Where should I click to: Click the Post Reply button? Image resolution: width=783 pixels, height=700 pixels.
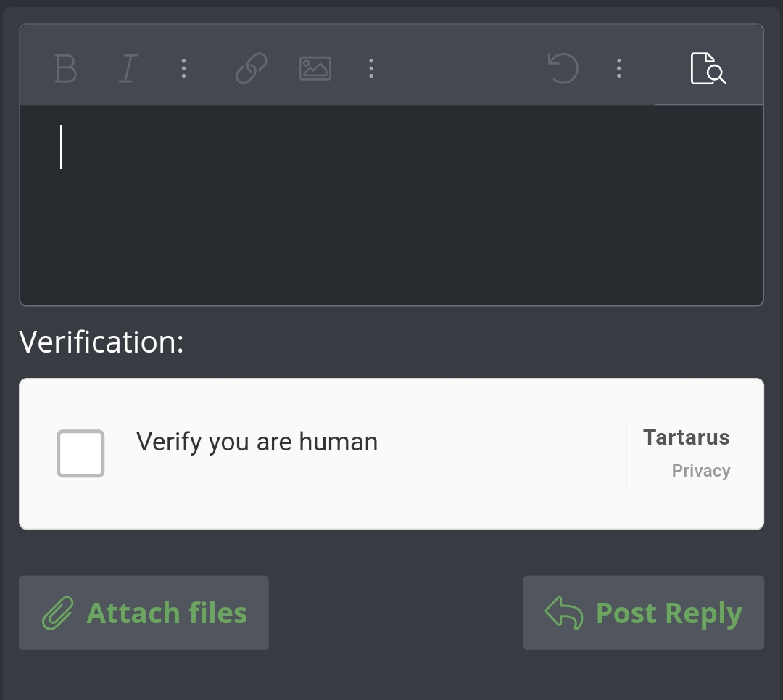click(643, 612)
